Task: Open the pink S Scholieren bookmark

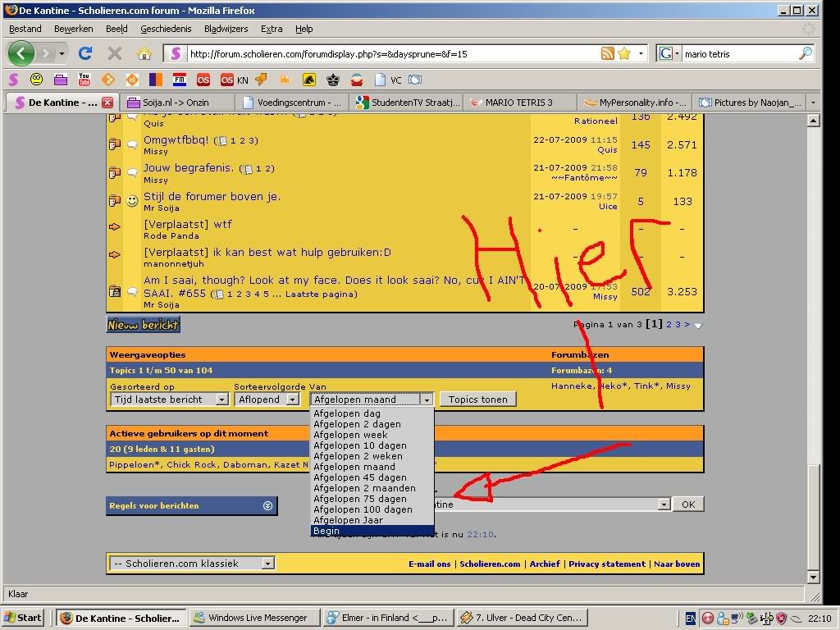Action: (x=13, y=80)
